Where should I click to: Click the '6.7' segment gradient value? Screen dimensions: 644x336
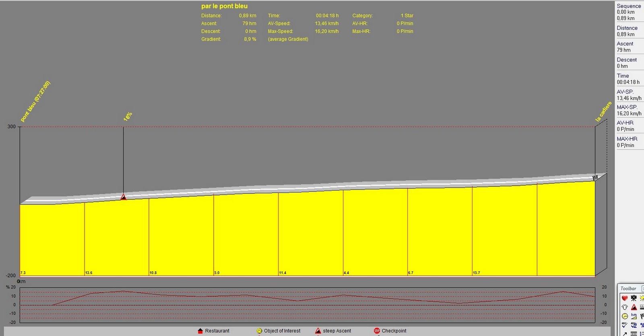[411, 273]
